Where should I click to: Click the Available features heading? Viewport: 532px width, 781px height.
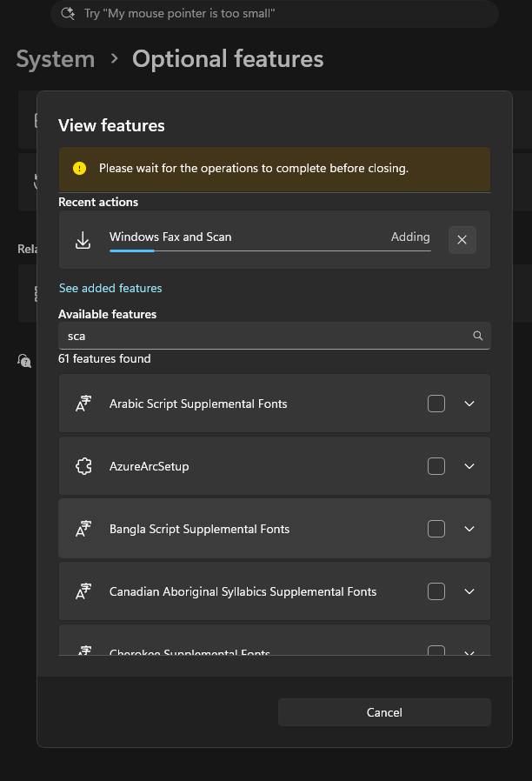[x=108, y=314]
